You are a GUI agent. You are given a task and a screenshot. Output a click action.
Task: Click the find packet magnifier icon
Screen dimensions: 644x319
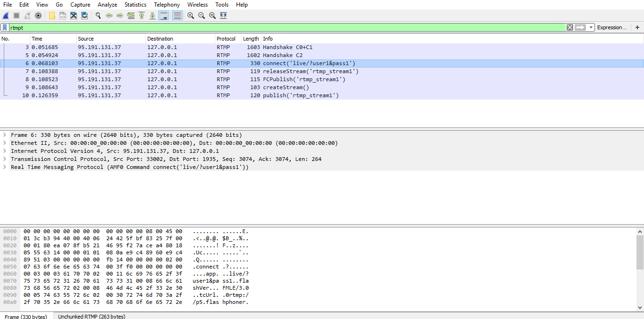pyautogui.click(x=98, y=16)
